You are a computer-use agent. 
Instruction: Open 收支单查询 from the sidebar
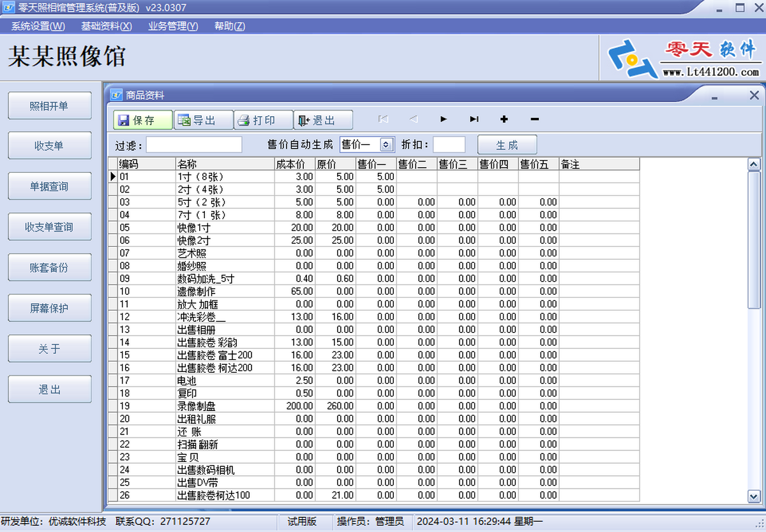click(x=49, y=227)
